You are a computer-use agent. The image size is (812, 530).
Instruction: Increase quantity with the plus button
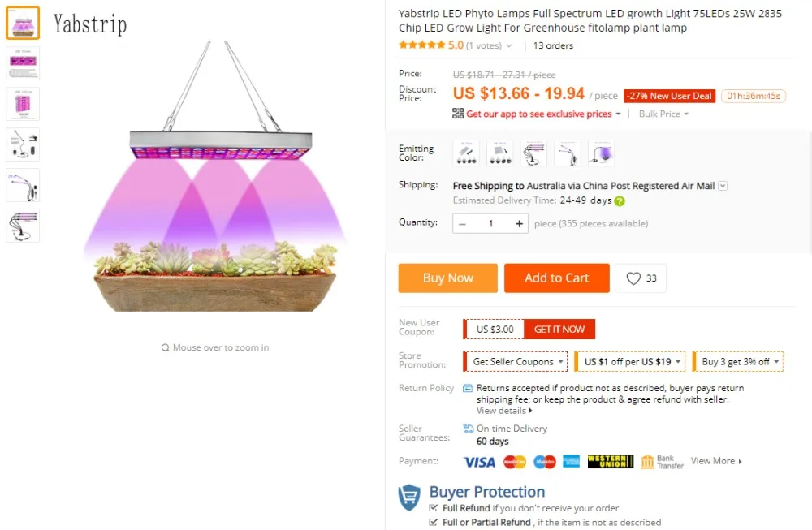pos(519,224)
